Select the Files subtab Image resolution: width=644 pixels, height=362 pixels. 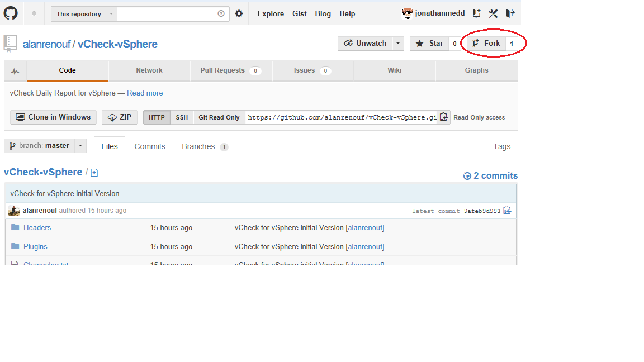coord(110,146)
